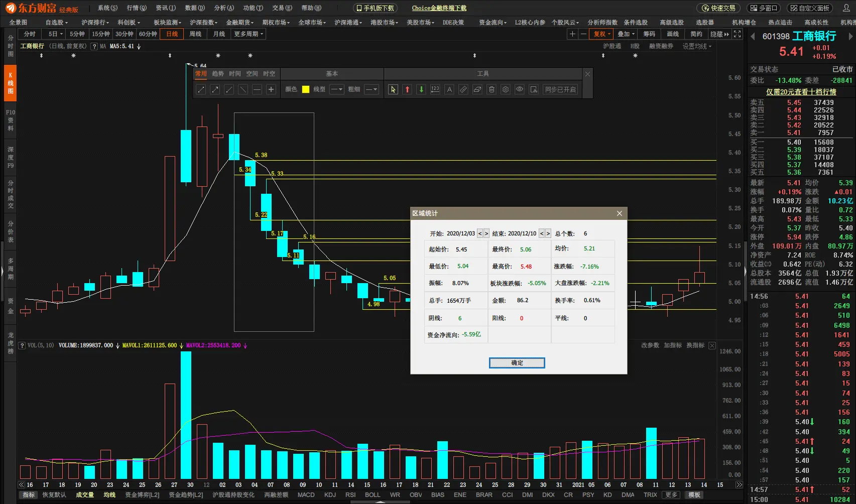
Task: Close the 区域统计 dialog
Action: coord(620,213)
